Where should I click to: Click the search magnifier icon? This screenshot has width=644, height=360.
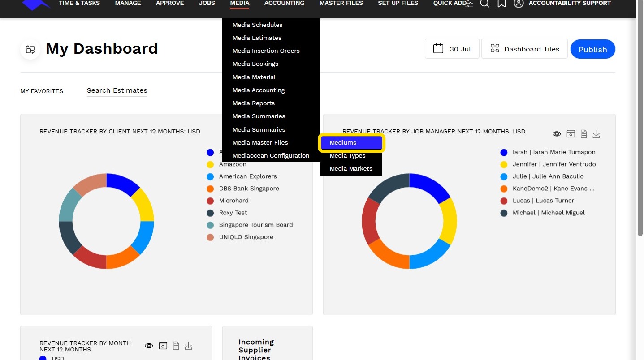pyautogui.click(x=485, y=4)
